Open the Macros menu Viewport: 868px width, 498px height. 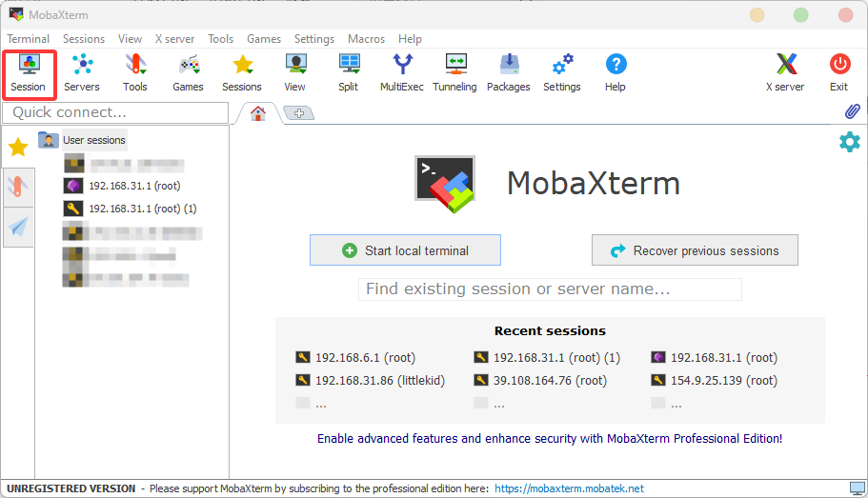click(x=367, y=39)
